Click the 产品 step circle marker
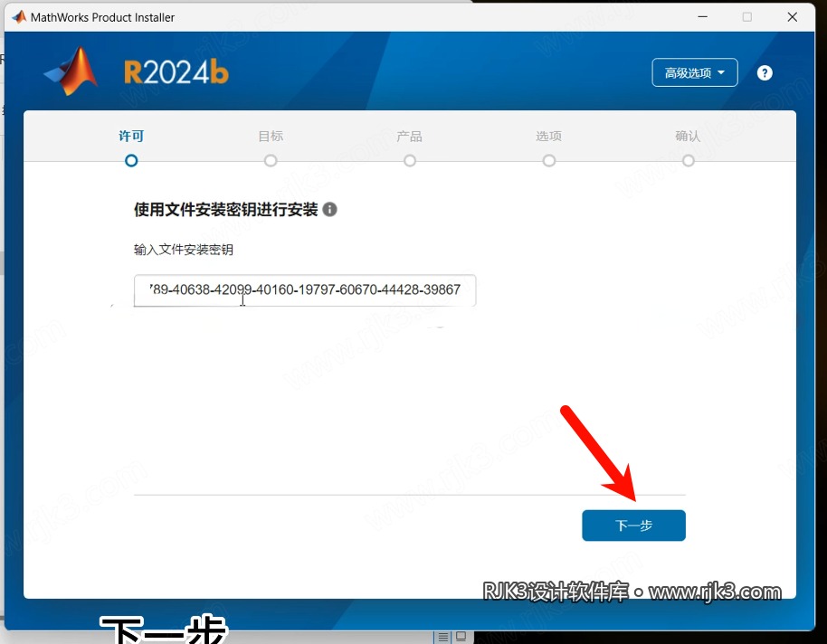This screenshot has height=644, width=827. (x=410, y=160)
